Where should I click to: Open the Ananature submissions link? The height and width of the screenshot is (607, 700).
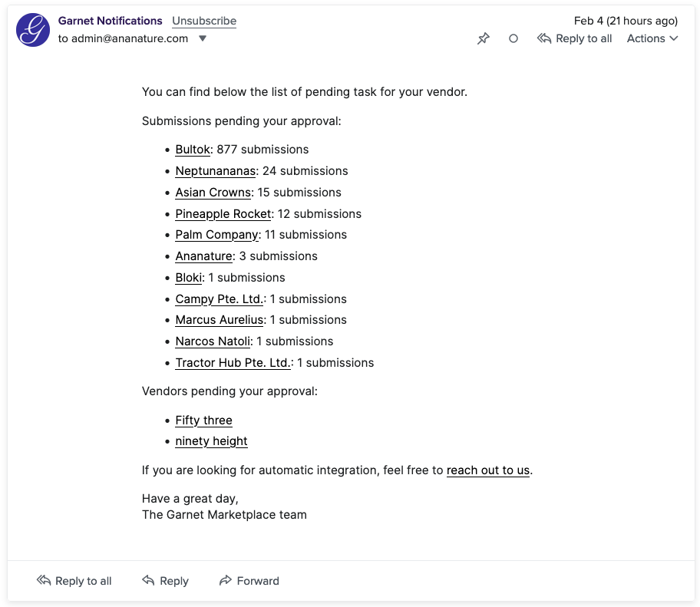coord(203,256)
